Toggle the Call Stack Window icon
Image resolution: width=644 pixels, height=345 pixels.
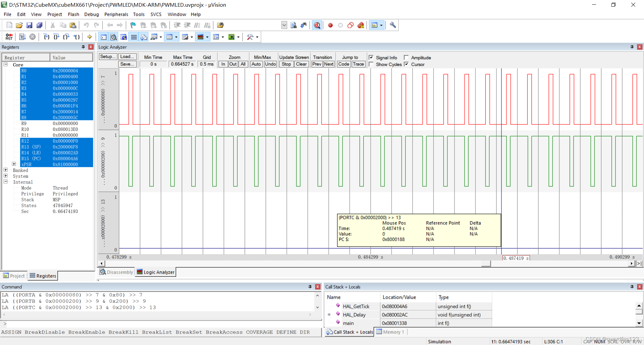coord(144,37)
